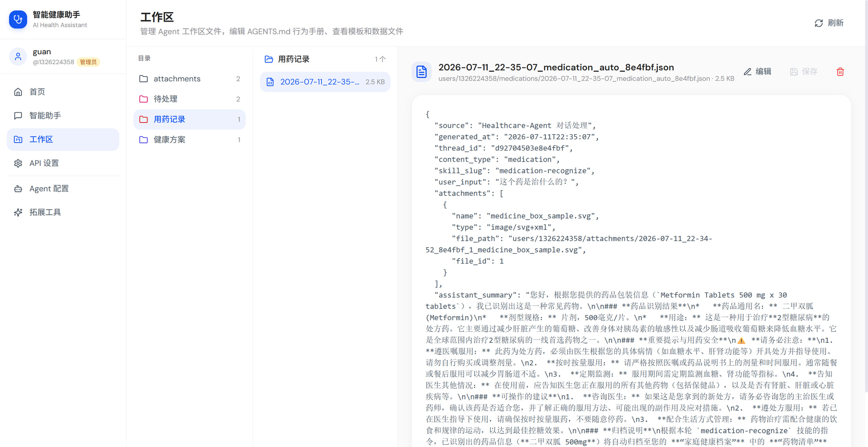Click the folder icon of 待处理

tap(143, 99)
